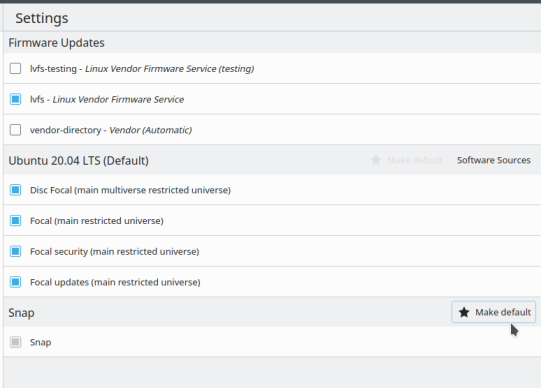Click the greyed-out star icon beside Ubuntu's Make default
Screen dimensions: 541x388
point(376,160)
